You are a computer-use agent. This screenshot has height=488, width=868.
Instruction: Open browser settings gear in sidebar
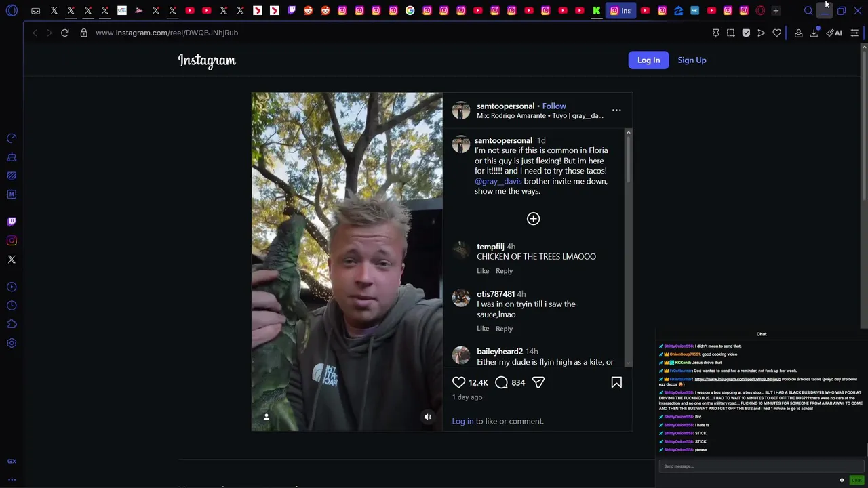12,343
